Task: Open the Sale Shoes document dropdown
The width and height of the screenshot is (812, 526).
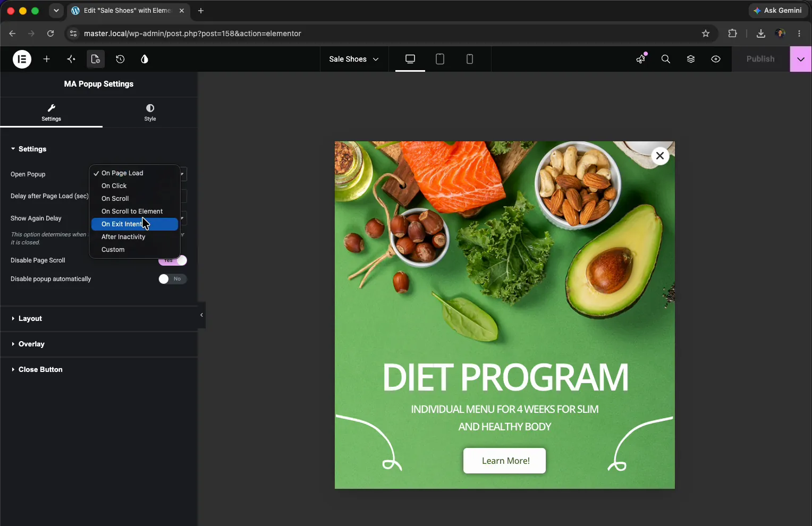Action: click(354, 59)
